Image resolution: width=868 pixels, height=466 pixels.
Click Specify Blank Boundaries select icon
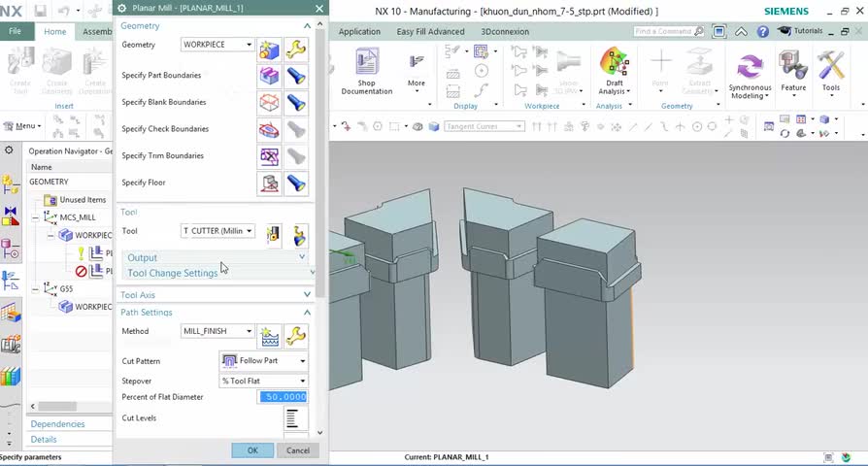click(270, 103)
